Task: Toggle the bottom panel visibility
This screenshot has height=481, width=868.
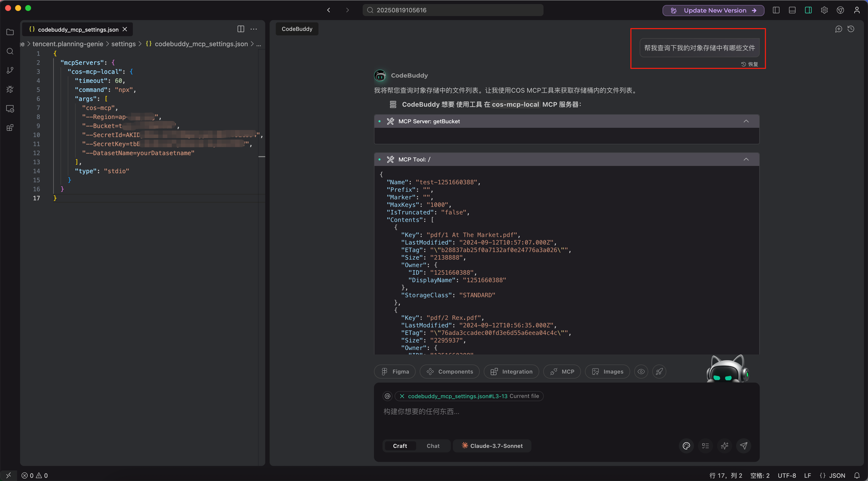Action: (792, 10)
